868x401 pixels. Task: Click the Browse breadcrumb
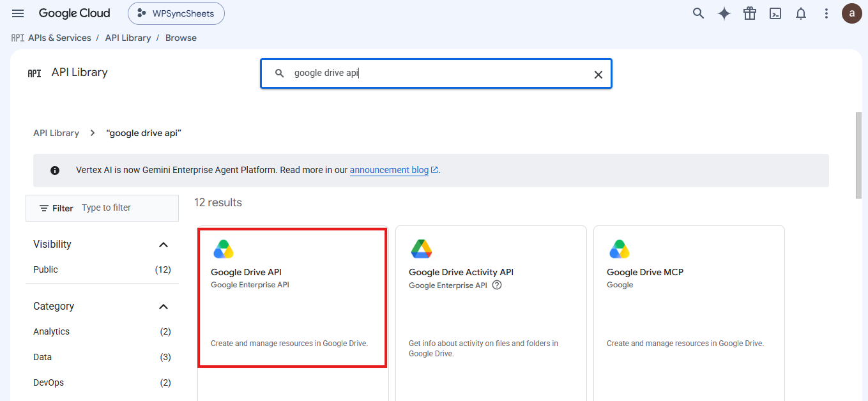coord(181,38)
